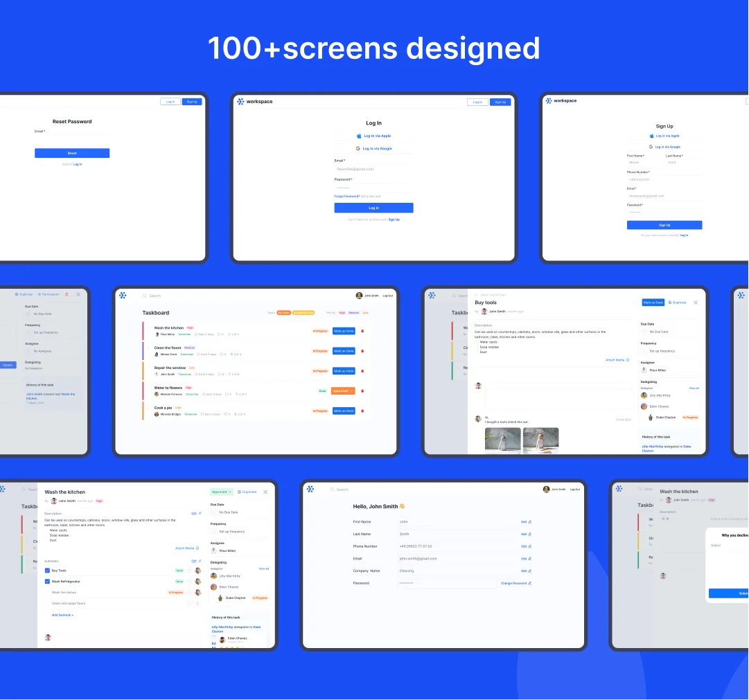This screenshot has width=749, height=700.
Task: Toggle the Medium priority filter on Taskboard
Action: tap(354, 313)
